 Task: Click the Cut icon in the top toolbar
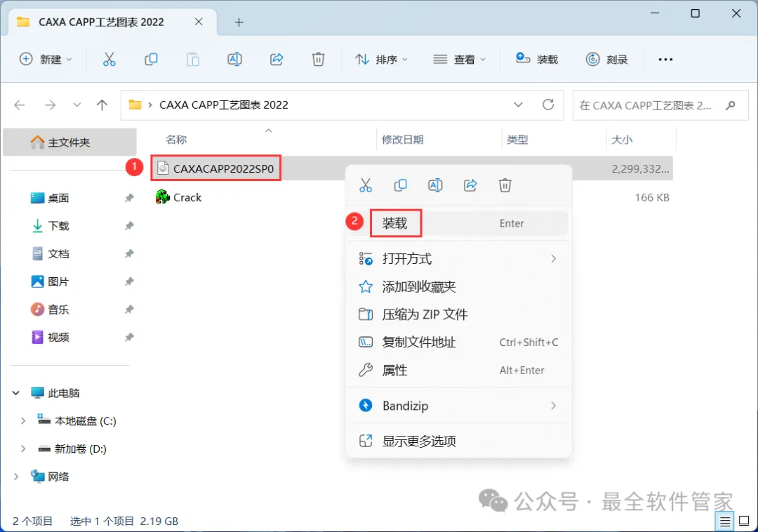pos(109,60)
